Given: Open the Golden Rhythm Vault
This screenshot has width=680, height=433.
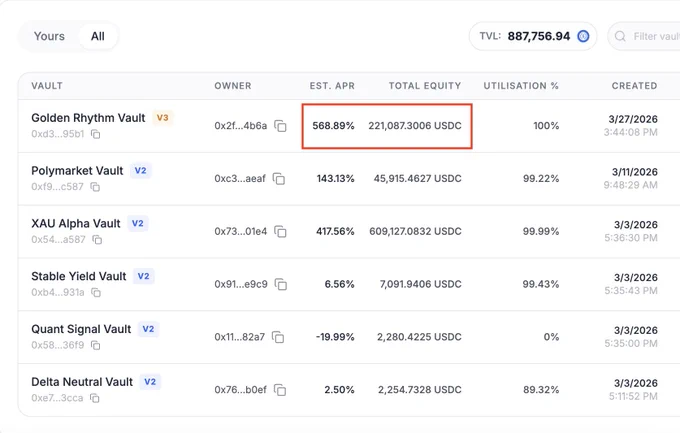Looking at the screenshot, I should pos(88,118).
